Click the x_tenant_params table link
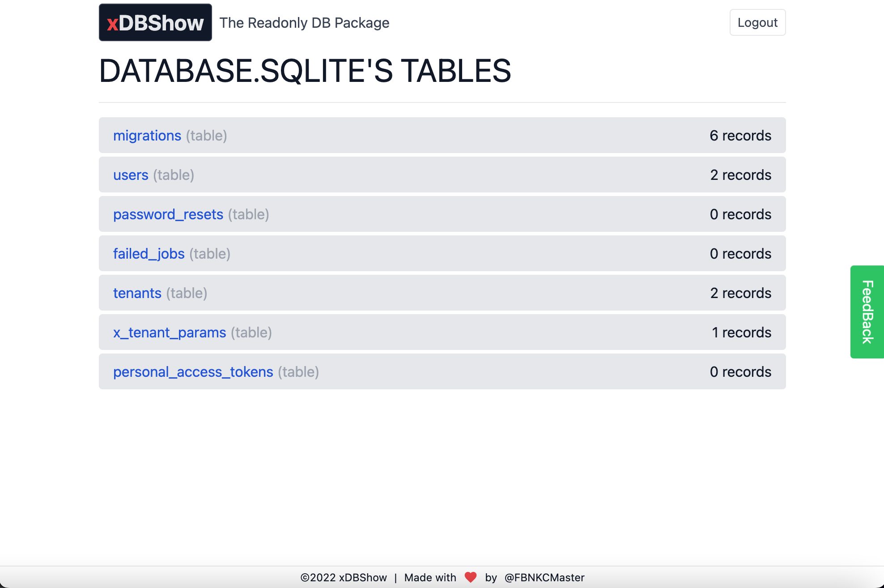 (x=169, y=332)
